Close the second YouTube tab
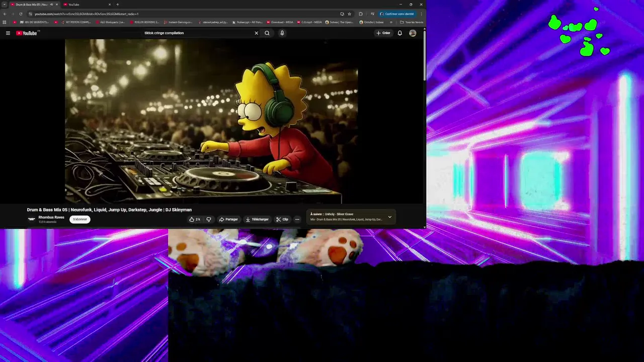The image size is (644, 362). (109, 5)
